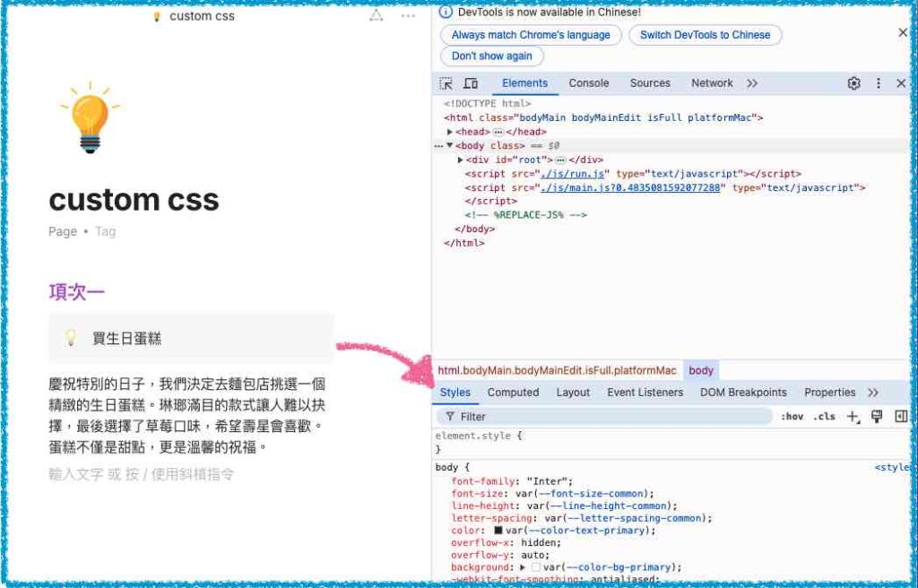Open the Event Listeners tab
Viewport: 918px width, 588px height.
pyautogui.click(x=645, y=393)
